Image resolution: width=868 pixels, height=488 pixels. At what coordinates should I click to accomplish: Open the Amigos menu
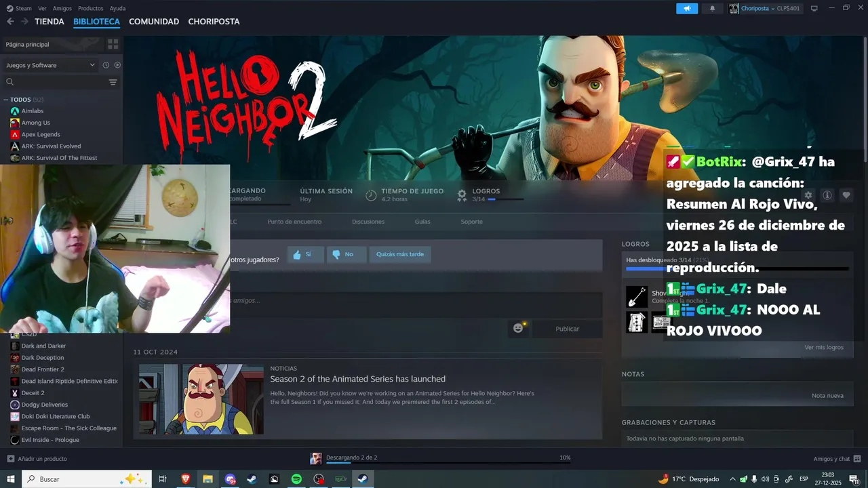click(62, 9)
